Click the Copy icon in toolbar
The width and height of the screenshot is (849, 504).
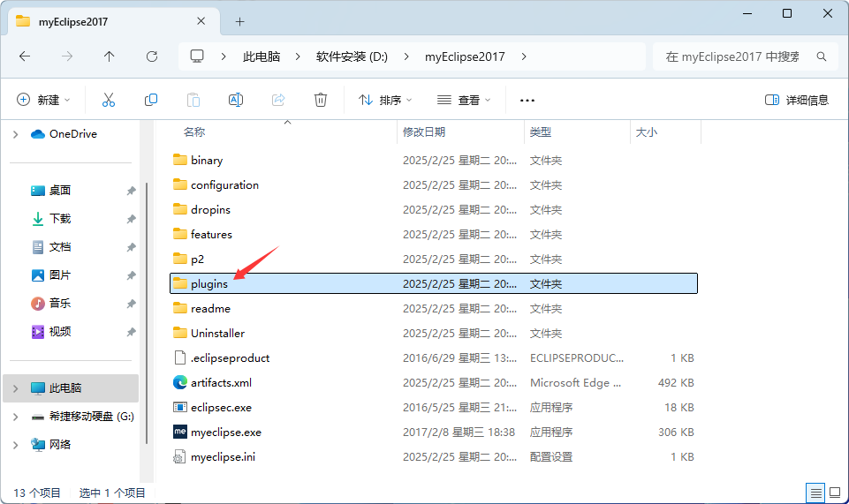pyautogui.click(x=151, y=100)
